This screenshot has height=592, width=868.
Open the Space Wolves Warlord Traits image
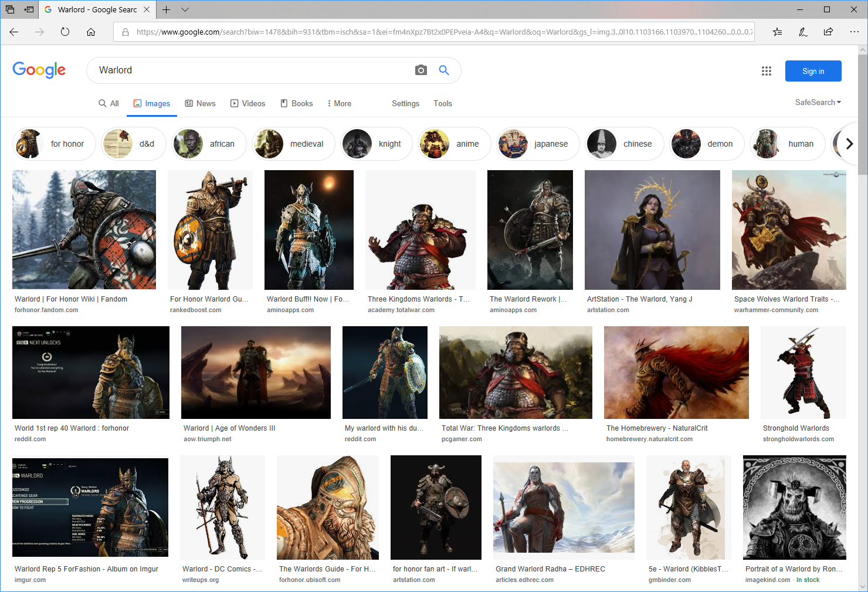click(788, 230)
